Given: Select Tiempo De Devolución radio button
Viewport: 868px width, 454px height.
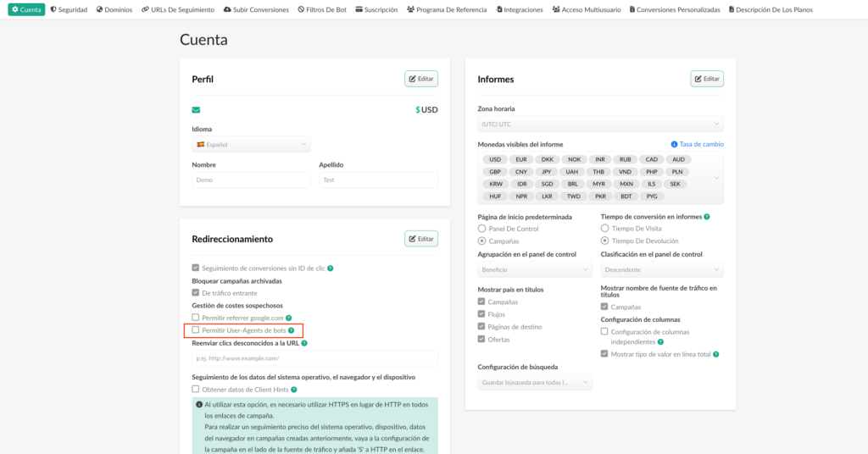Looking at the screenshot, I should tap(604, 241).
